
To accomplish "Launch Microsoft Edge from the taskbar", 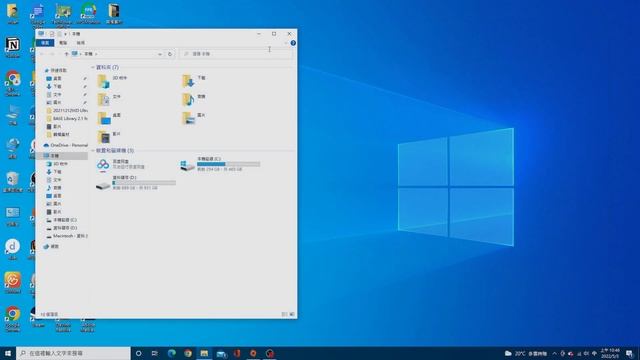I will 171,353.
